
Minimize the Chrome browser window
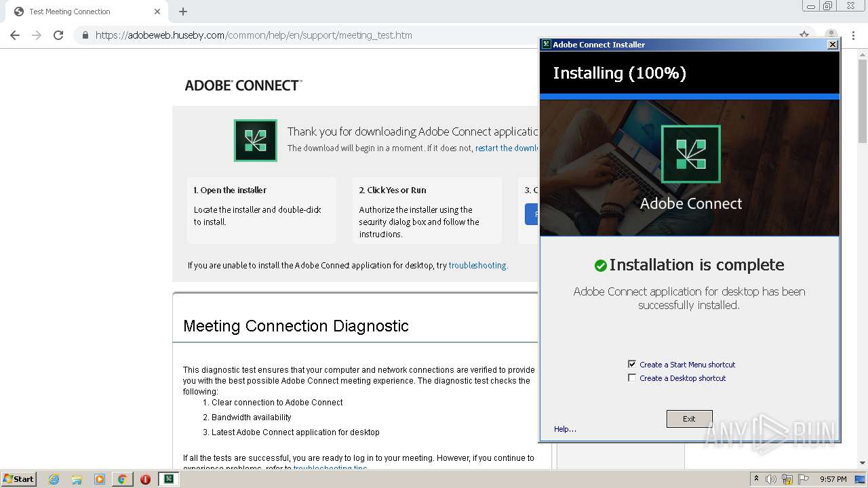[811, 6]
